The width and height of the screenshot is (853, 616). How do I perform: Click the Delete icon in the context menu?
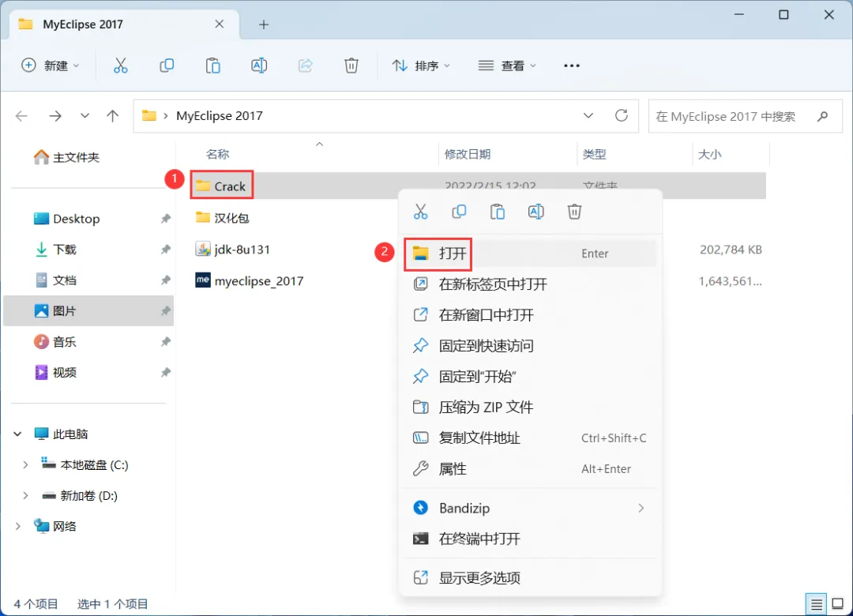point(574,212)
